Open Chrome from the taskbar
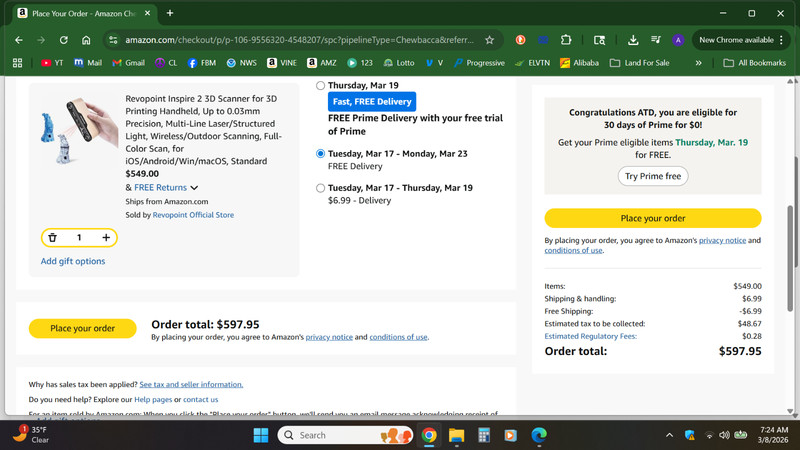This screenshot has width=800, height=450. point(429,435)
